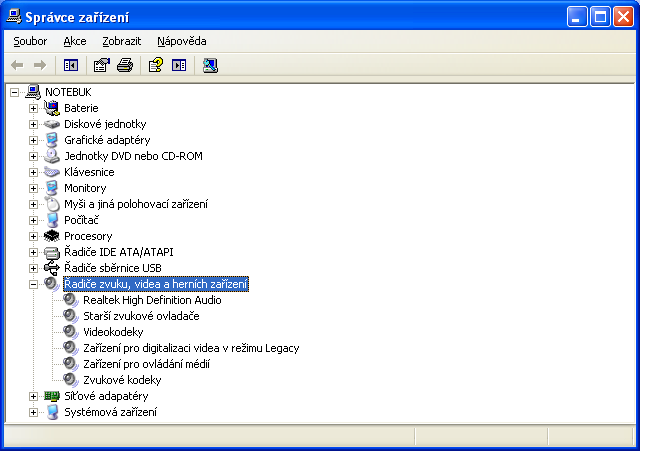
Task: Open the Zobrazit menu
Action: (x=121, y=41)
